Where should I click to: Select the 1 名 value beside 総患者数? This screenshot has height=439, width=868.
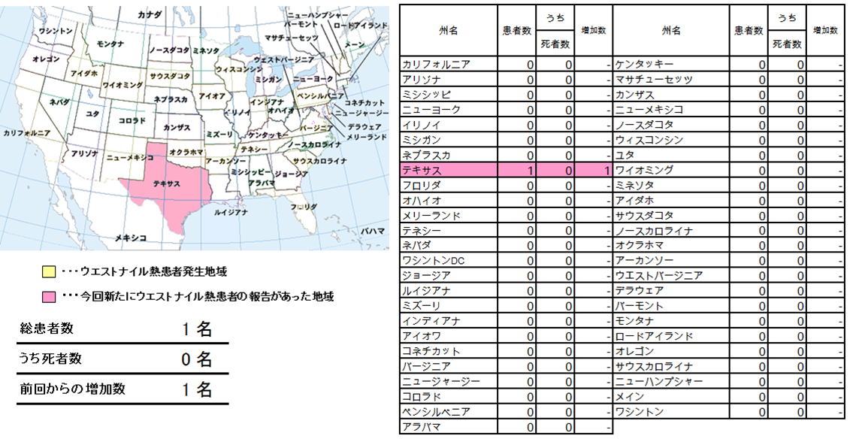[x=197, y=330]
